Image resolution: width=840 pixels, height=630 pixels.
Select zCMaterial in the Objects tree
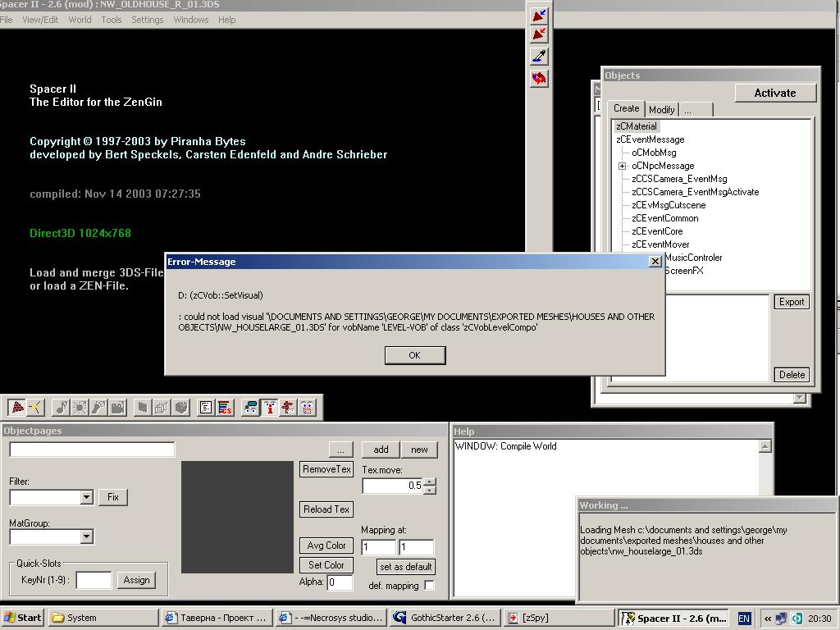636,126
